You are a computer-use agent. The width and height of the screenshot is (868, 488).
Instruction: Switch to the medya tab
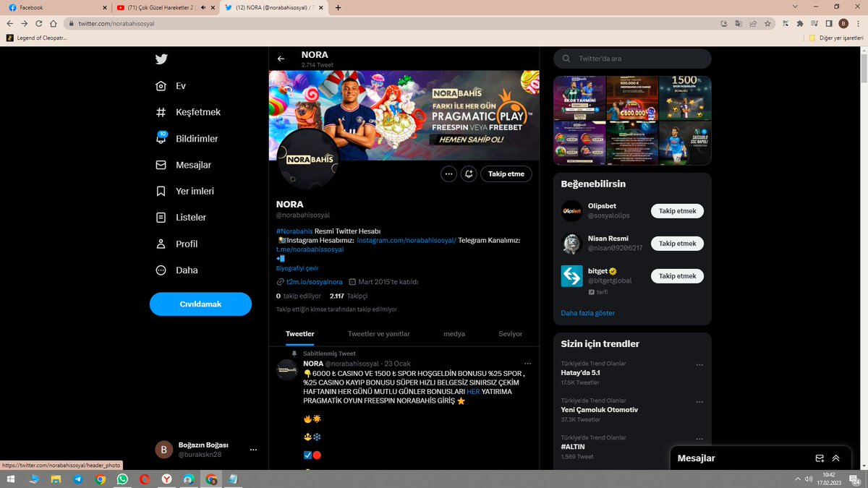pos(454,334)
